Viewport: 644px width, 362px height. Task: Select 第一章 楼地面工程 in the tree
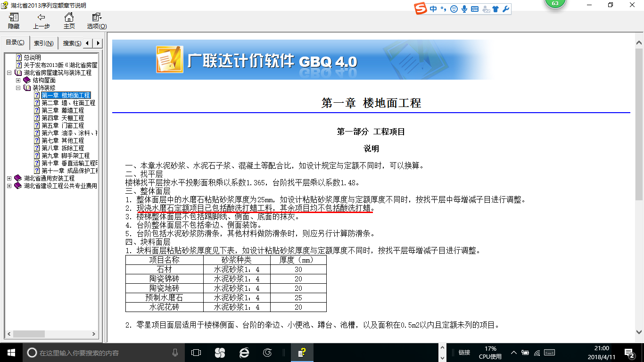[66, 95]
